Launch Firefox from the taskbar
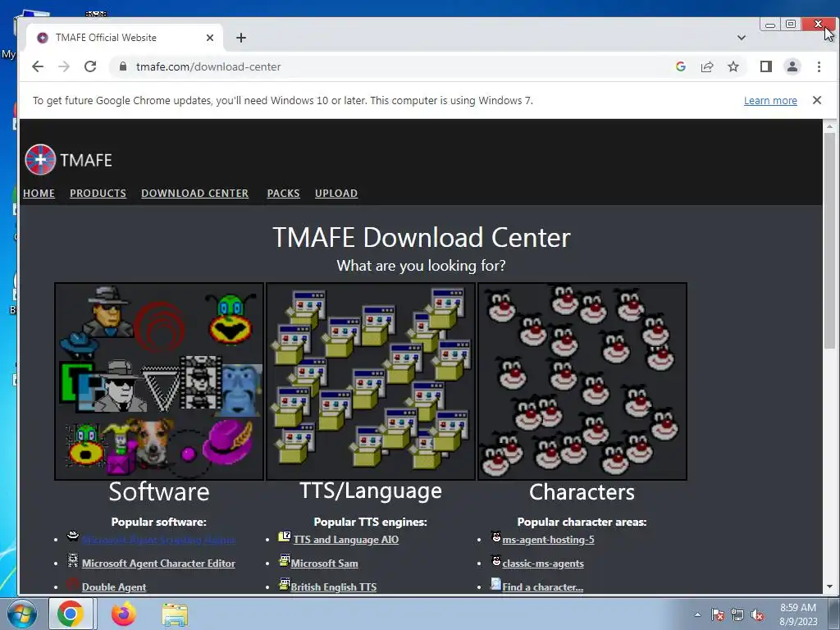Screen dimensions: 840x630 123,614
